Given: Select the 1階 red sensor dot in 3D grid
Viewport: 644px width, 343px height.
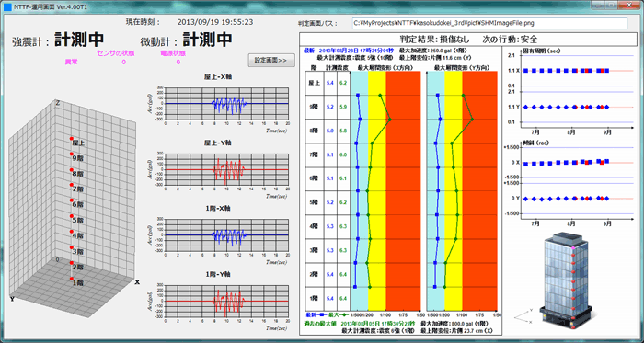Looking at the screenshot, I should click(x=72, y=279).
